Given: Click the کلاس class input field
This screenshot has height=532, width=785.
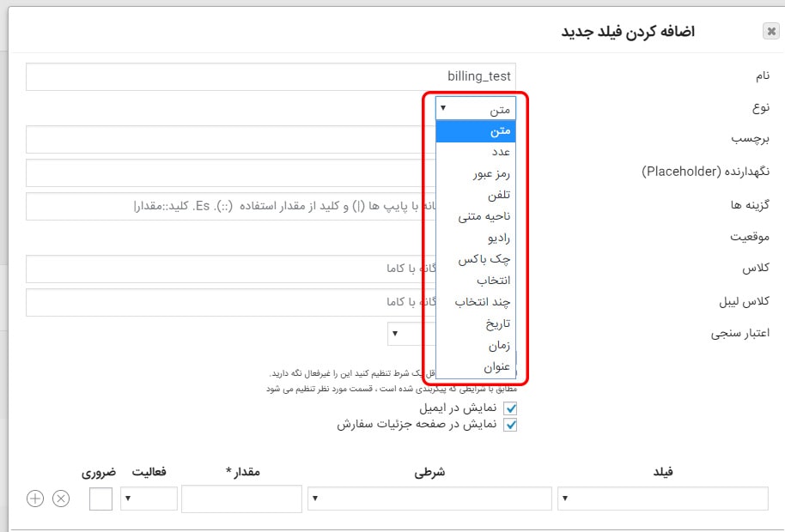Looking at the screenshot, I should coord(231,269).
